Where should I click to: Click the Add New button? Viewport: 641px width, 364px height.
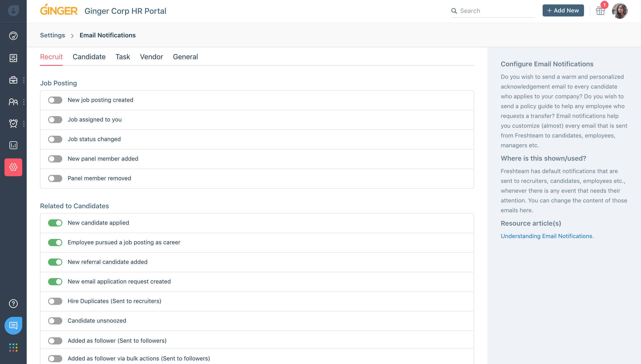[x=563, y=10]
